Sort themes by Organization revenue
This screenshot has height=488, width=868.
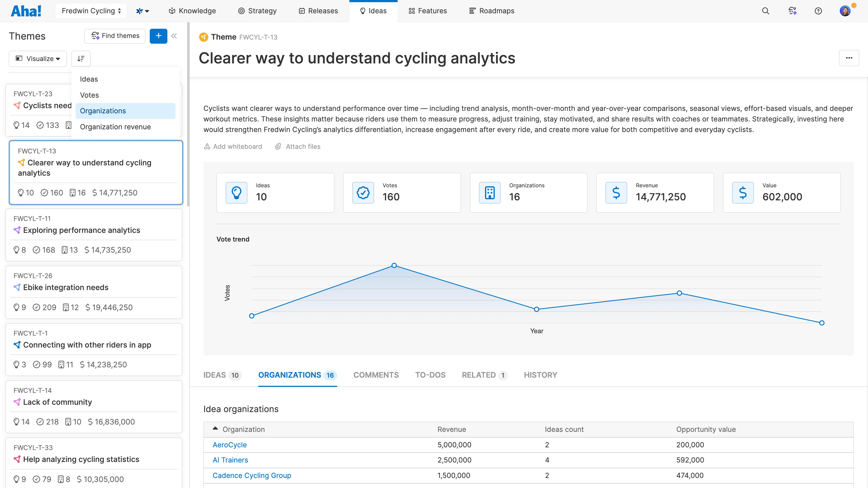click(125, 127)
